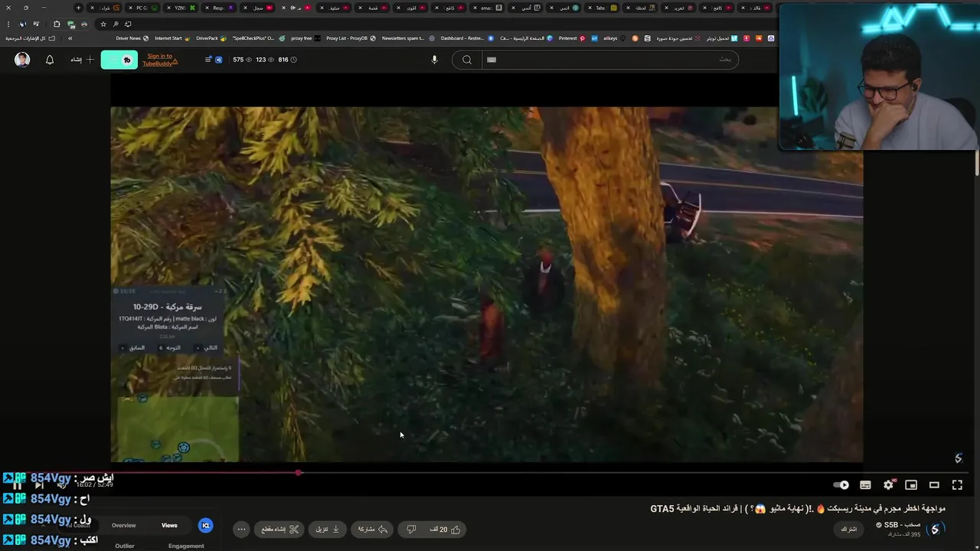This screenshot has height=551, width=980.
Task: Like the video (20 ألف)
Action: 446,530
